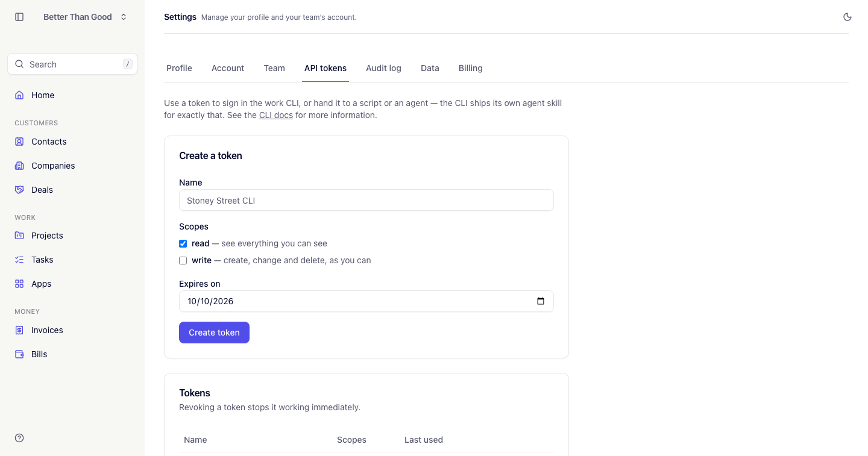Focus the token Name input field
The height and width of the screenshot is (456, 868).
[366, 201]
